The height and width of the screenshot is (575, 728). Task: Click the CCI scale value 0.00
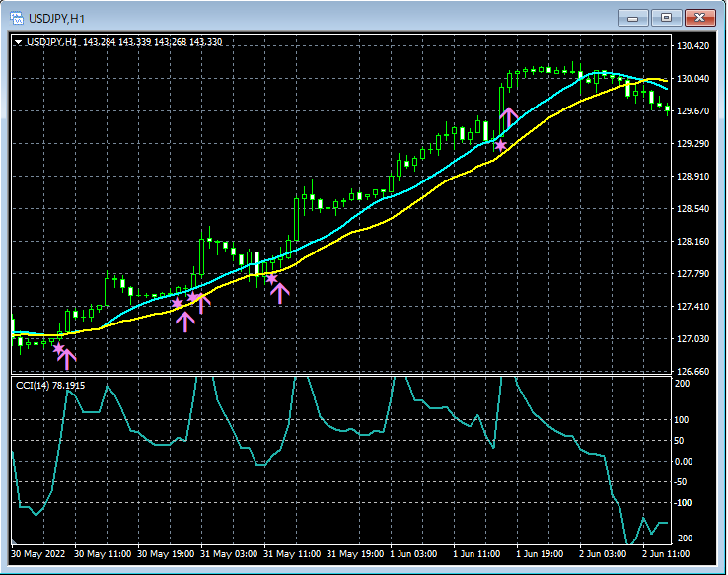tap(684, 462)
